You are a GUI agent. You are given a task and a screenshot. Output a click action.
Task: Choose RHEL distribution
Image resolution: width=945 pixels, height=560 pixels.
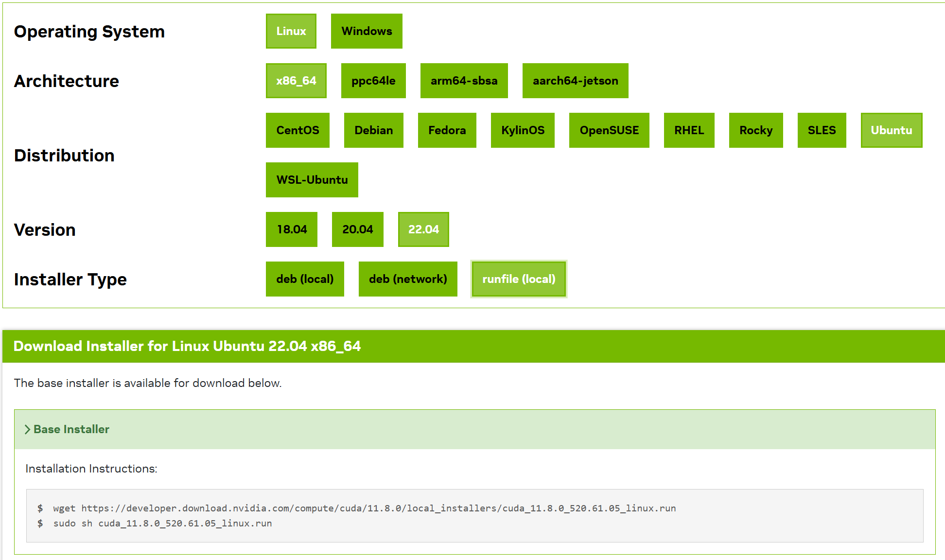click(x=689, y=130)
